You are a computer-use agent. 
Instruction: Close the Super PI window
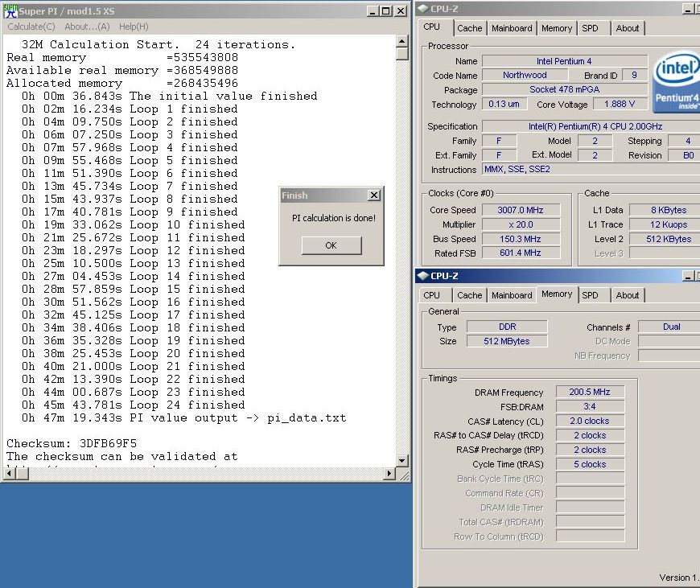pyautogui.click(x=401, y=11)
